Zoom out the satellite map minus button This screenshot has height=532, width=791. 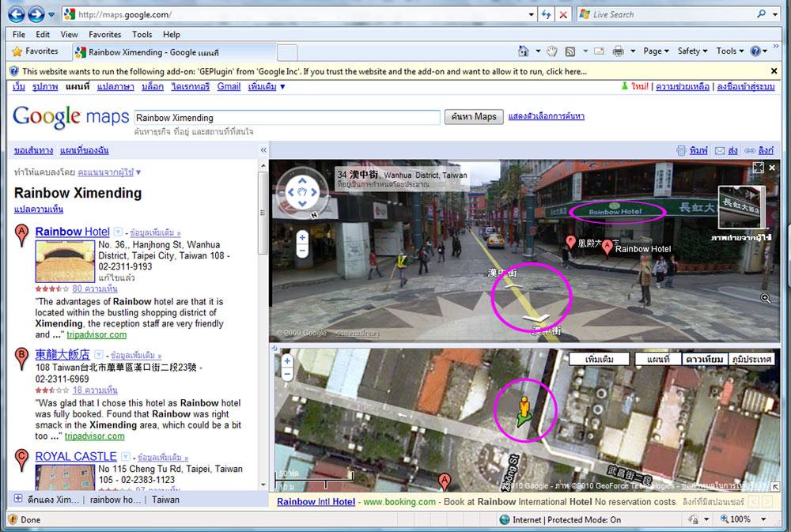[288, 374]
